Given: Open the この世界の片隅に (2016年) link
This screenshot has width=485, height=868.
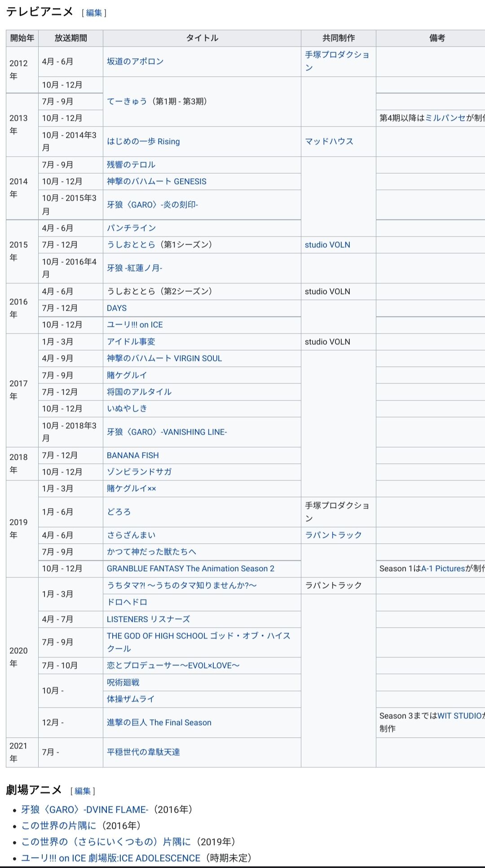Looking at the screenshot, I should tap(59, 826).
